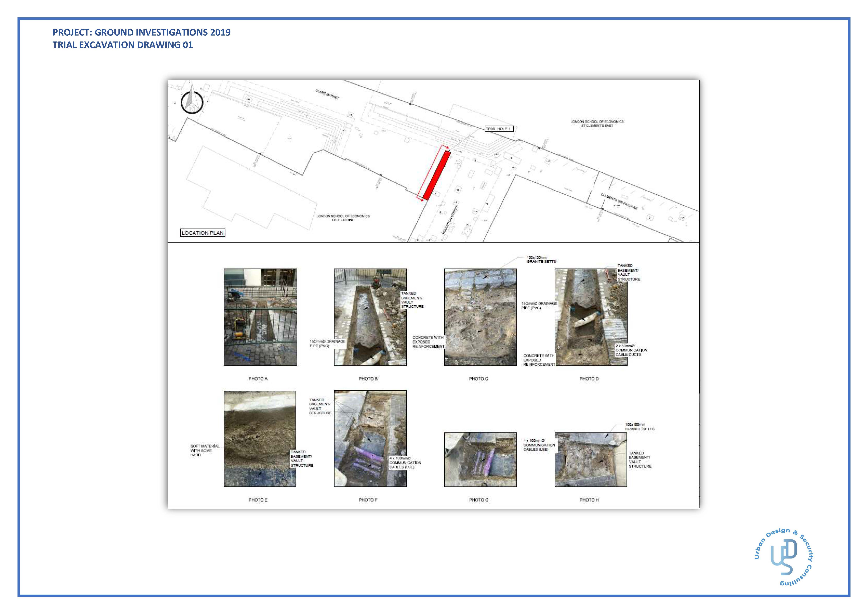Click Clements Inn Passage label
The width and height of the screenshot is (868, 614).
tap(619, 201)
